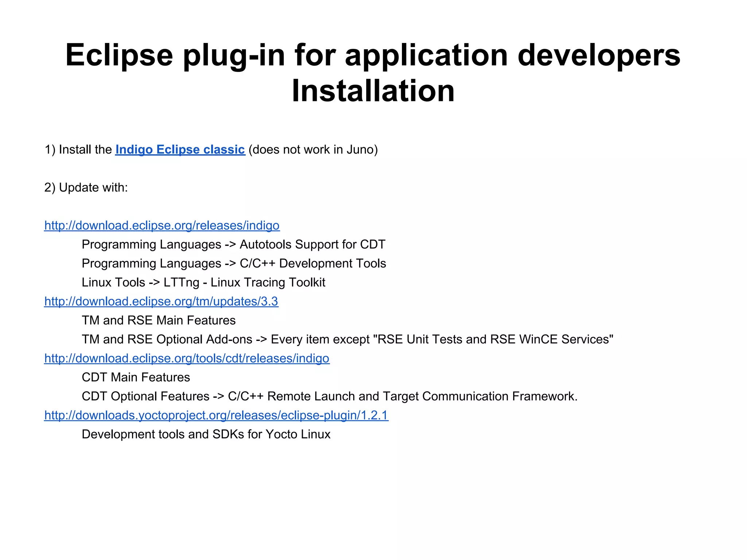
Task: Open the Indigo Eclipse classic link
Action: click(x=180, y=150)
